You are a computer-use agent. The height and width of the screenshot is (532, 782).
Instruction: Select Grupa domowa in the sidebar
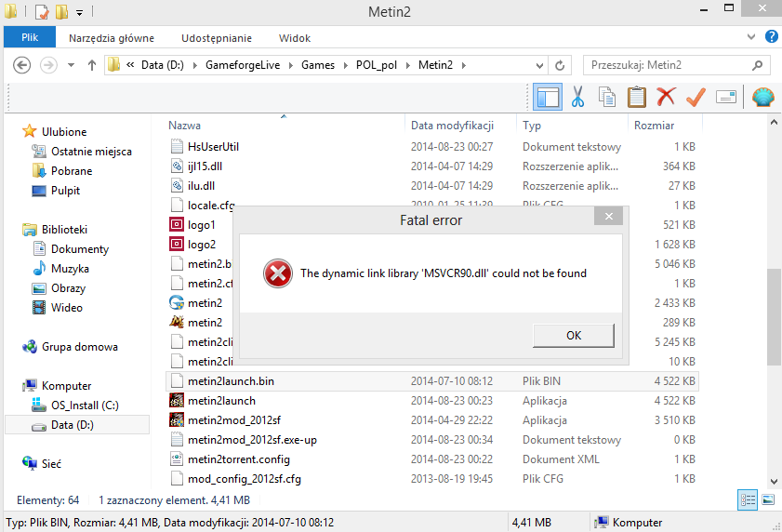pos(80,347)
